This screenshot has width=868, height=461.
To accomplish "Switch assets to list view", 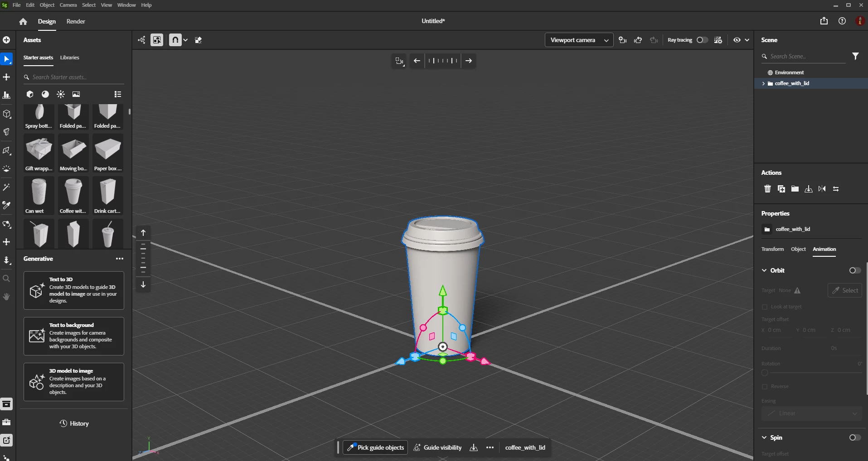I will [x=118, y=94].
